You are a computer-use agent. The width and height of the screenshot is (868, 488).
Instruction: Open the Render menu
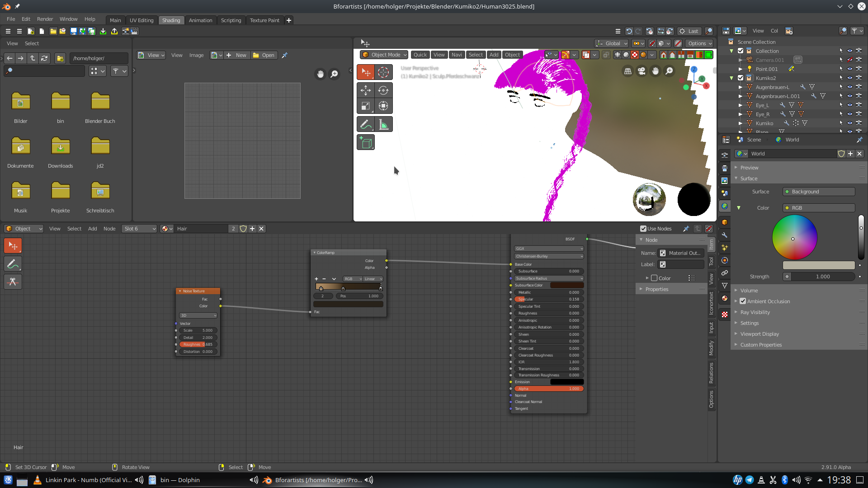pyautogui.click(x=45, y=19)
